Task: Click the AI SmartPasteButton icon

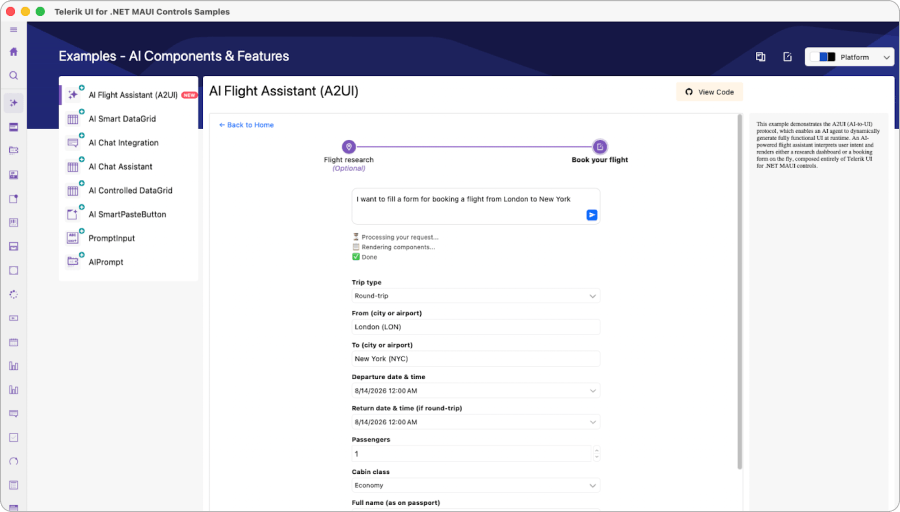Action: point(73,214)
